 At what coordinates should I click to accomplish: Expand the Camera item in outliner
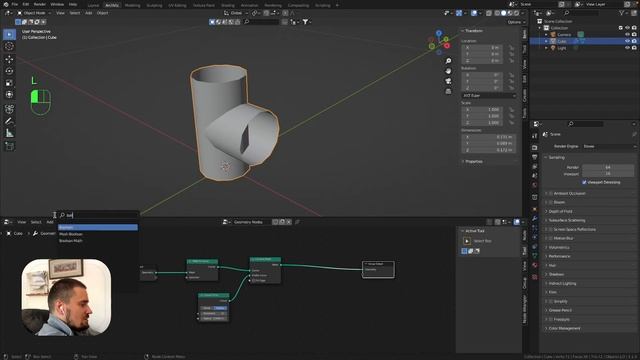tap(547, 35)
